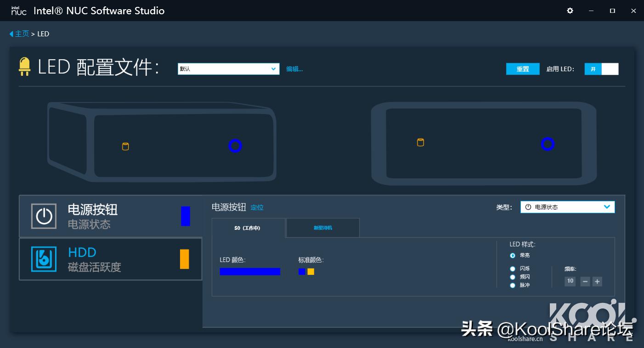Click the 编辑... link beside the profile selector
644x348 pixels.
pyautogui.click(x=294, y=68)
